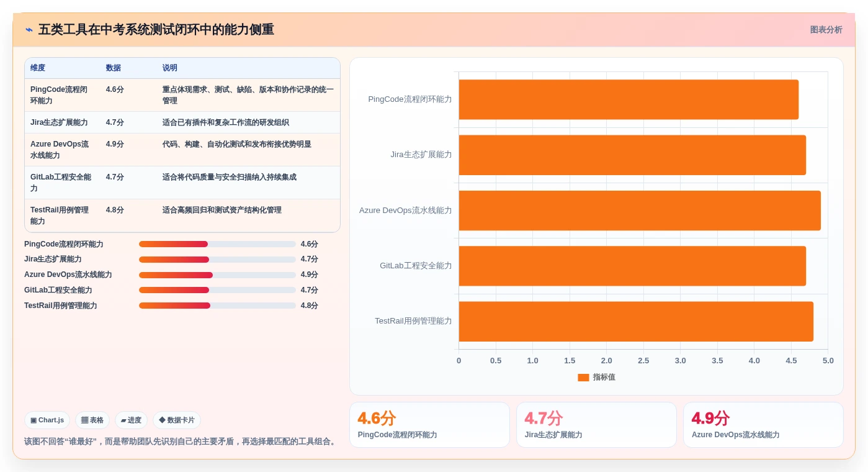Select the Chart.js chip

point(47,420)
